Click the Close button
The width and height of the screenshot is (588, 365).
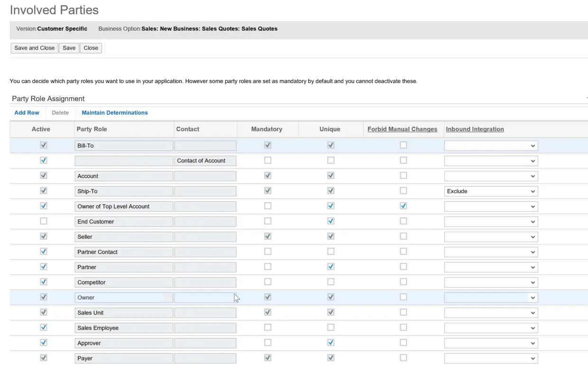91,48
